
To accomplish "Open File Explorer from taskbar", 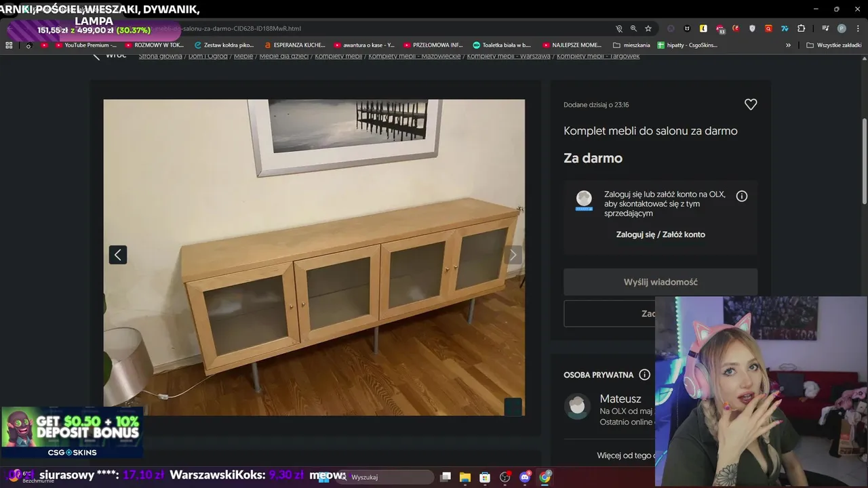I will (x=465, y=477).
